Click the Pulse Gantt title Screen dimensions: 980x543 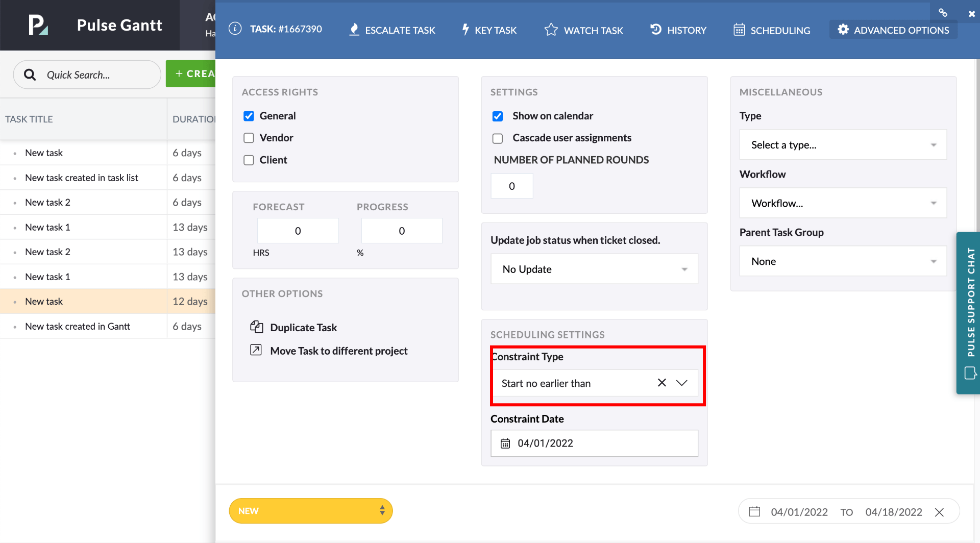click(119, 25)
